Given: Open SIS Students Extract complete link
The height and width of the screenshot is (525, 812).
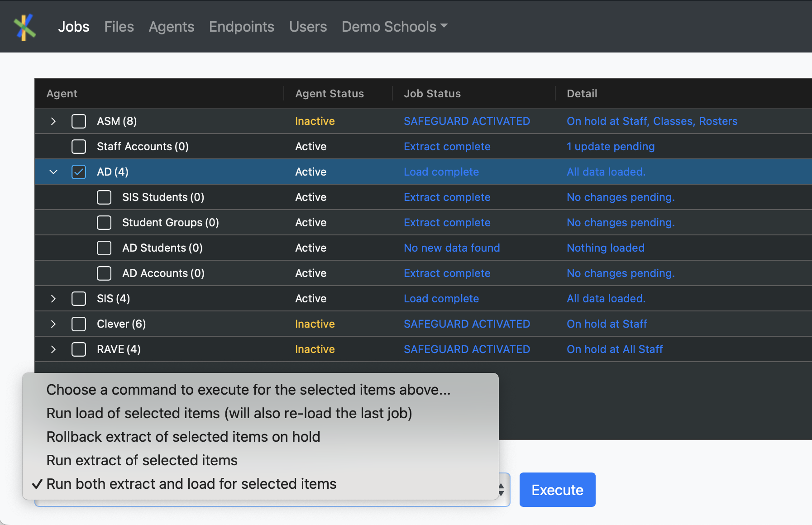Looking at the screenshot, I should (447, 197).
